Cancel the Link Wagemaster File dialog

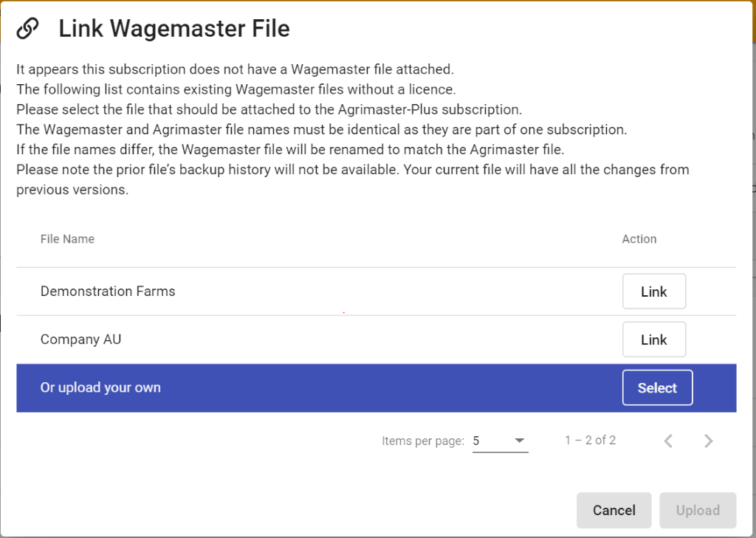point(614,510)
